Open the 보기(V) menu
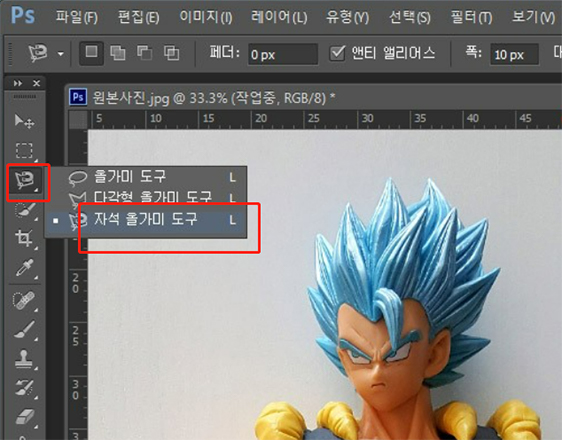 (534, 17)
